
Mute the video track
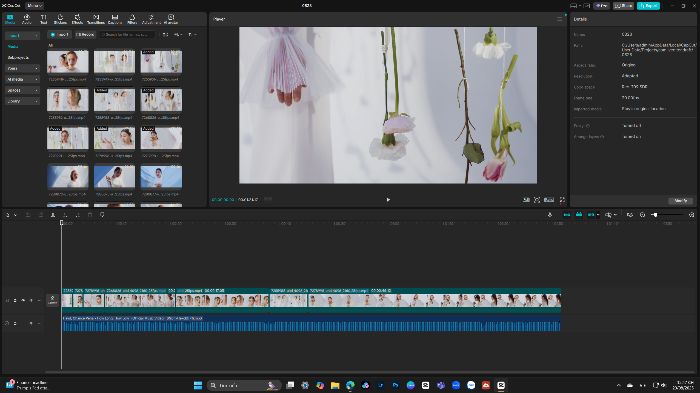31,301
